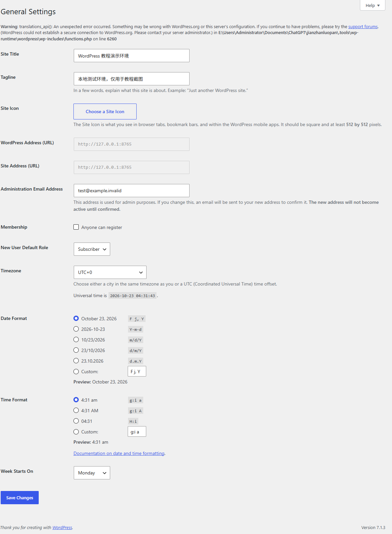Screen dimensions: 392x534
Task: Open the New User Default Role dropdown
Action: pos(92,249)
